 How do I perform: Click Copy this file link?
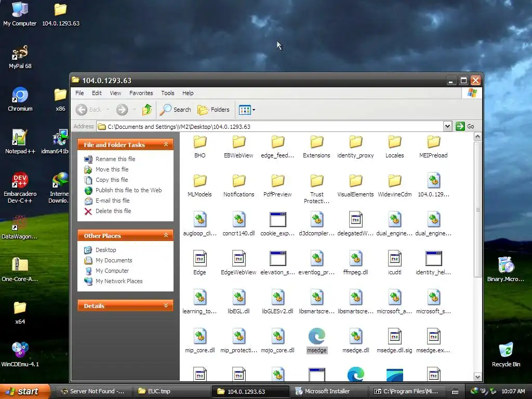(112, 180)
